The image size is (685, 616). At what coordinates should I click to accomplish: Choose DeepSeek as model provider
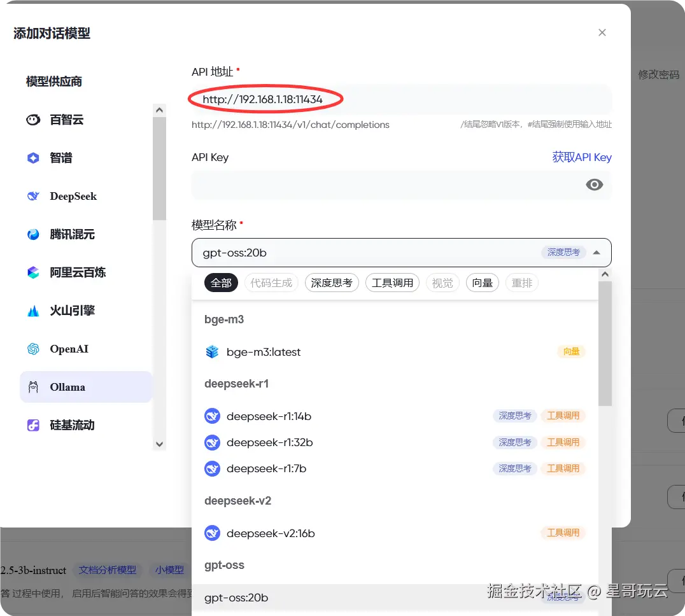pos(86,196)
